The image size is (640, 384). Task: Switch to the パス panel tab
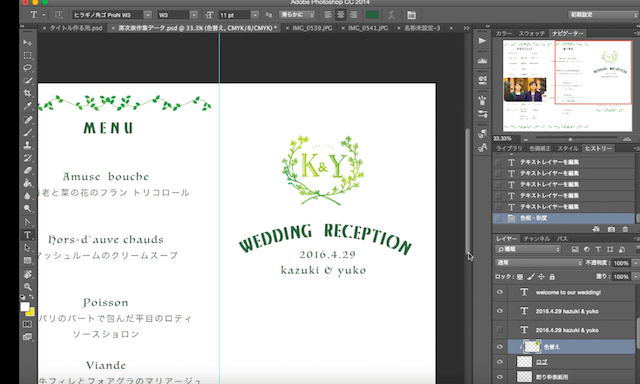tap(562, 239)
